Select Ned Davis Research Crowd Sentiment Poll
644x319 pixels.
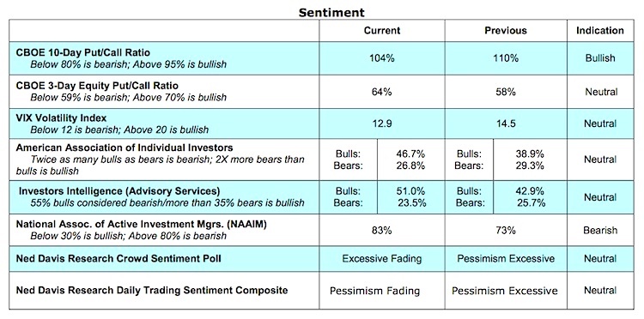(x=118, y=259)
